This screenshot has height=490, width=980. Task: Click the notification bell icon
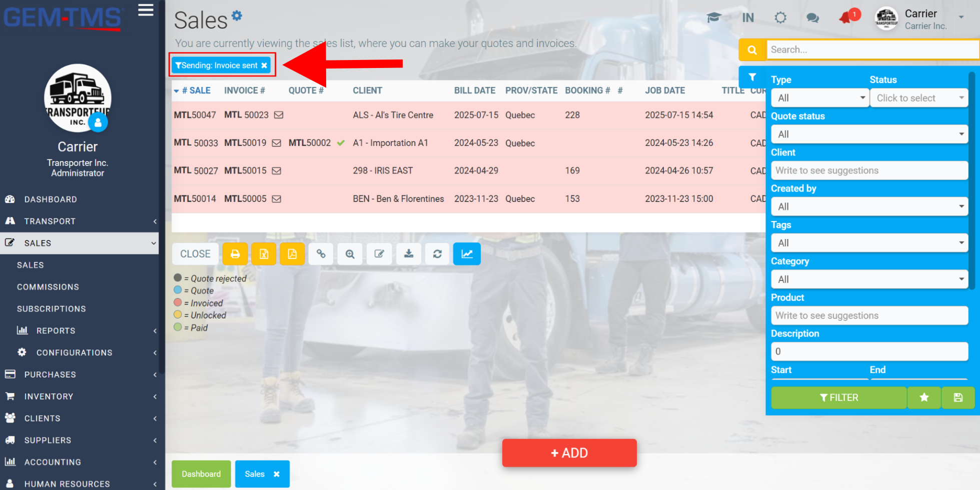coord(846,18)
